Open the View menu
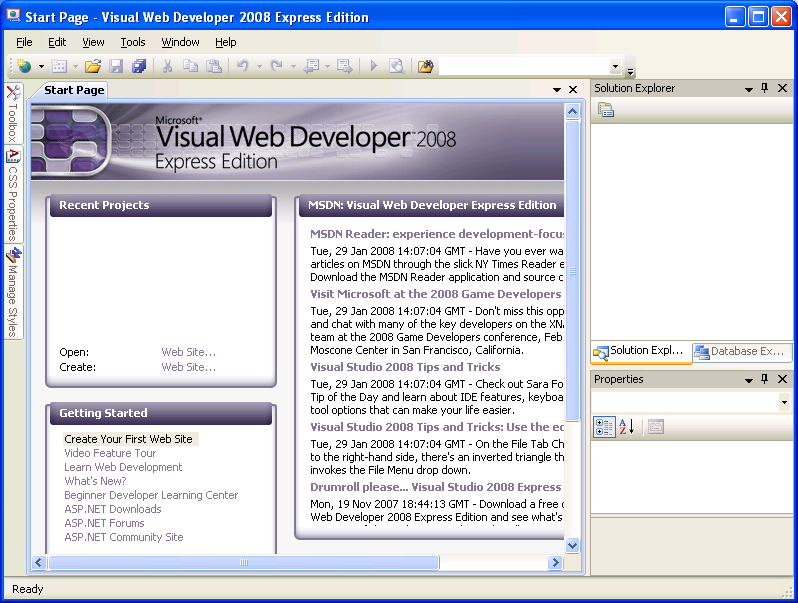This screenshot has width=798, height=603. 93,42
